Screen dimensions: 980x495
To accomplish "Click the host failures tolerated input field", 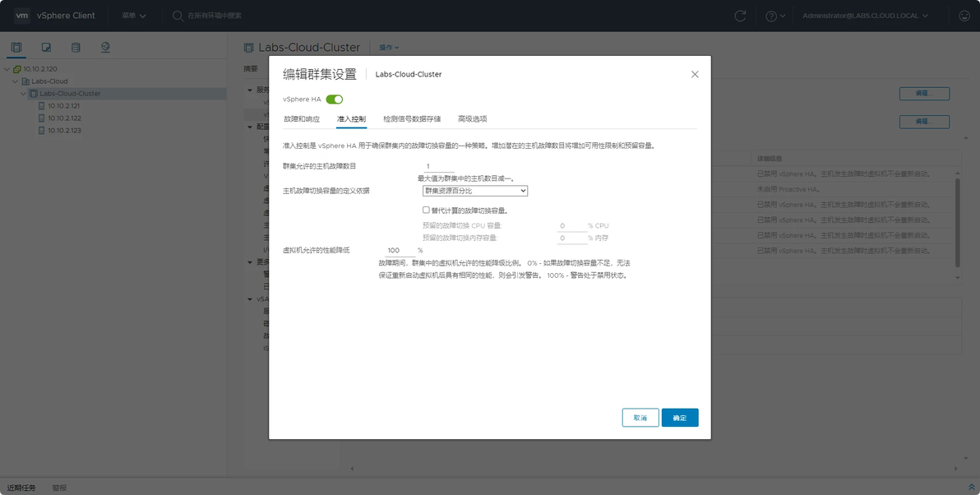I will [x=439, y=166].
